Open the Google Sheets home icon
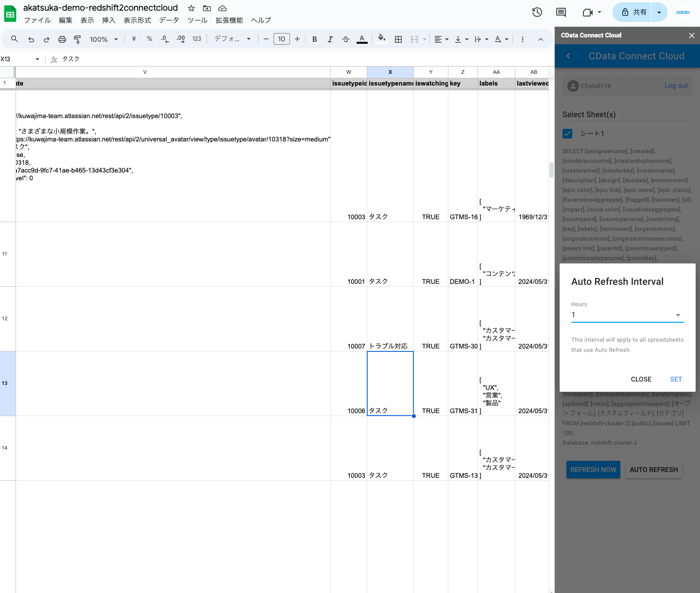700x593 pixels. pyautogui.click(x=10, y=14)
